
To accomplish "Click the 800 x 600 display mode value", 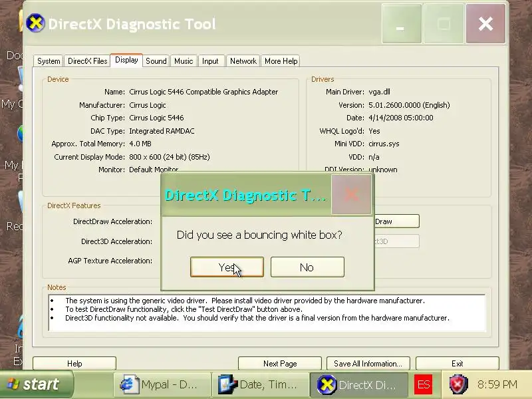I will click(x=170, y=157).
